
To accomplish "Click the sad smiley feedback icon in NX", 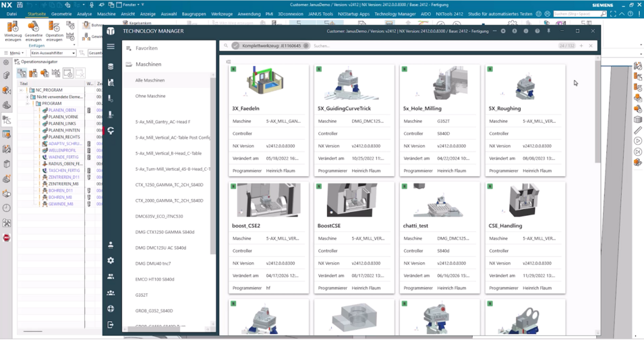I will [x=547, y=13].
